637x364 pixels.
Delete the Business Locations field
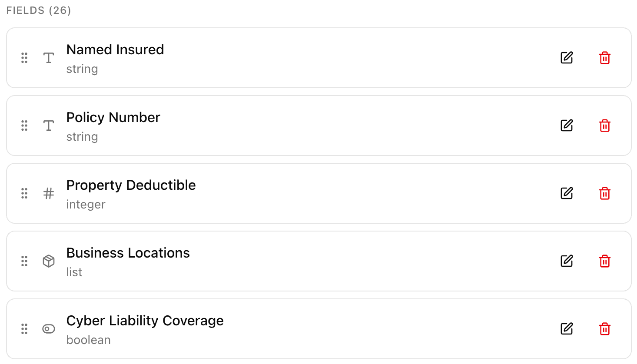pos(604,261)
